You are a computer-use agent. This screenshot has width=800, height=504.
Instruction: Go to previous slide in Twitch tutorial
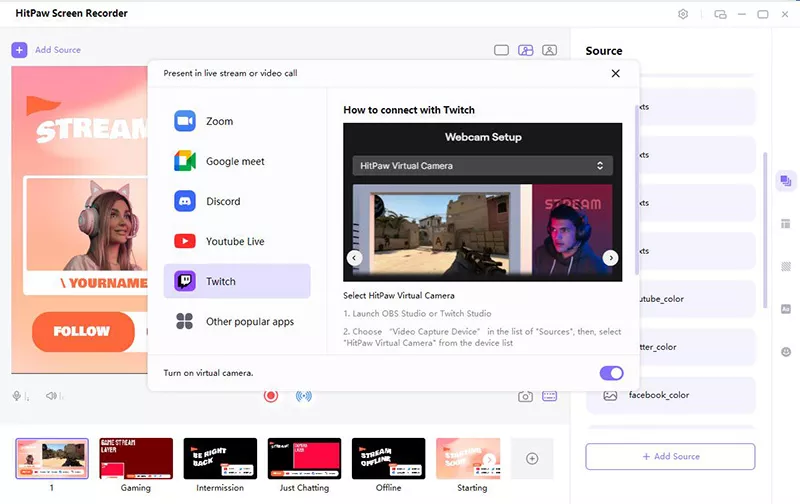tap(354, 258)
